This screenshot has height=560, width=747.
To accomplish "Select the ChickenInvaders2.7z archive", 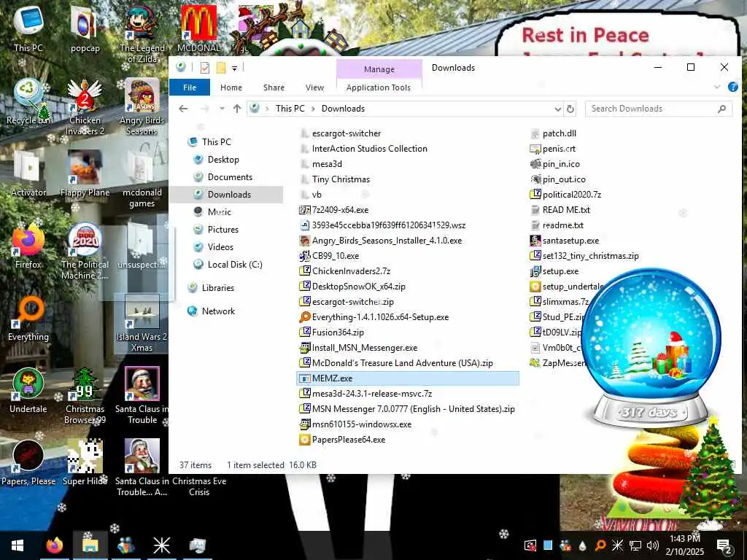I will tap(351, 271).
